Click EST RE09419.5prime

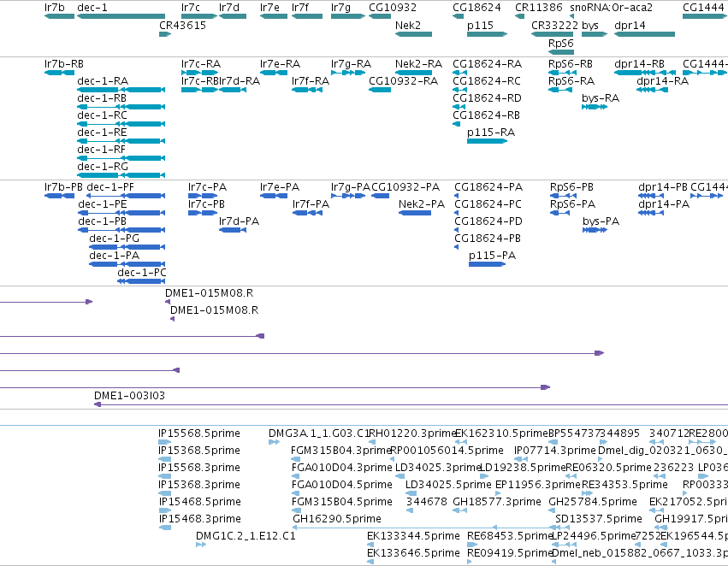click(x=470, y=562)
